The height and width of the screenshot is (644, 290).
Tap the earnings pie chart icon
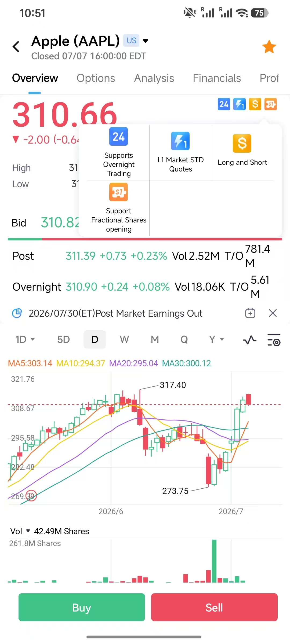point(17,313)
